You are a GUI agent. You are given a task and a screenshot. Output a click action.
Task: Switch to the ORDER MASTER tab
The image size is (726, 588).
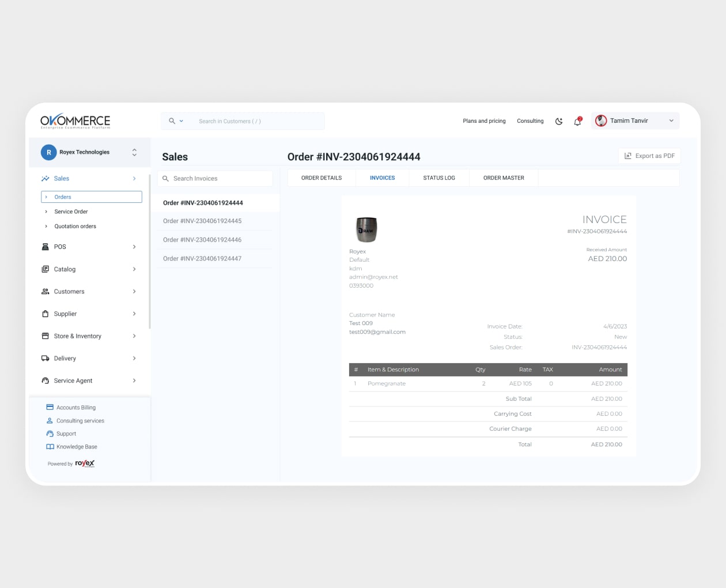tap(504, 178)
